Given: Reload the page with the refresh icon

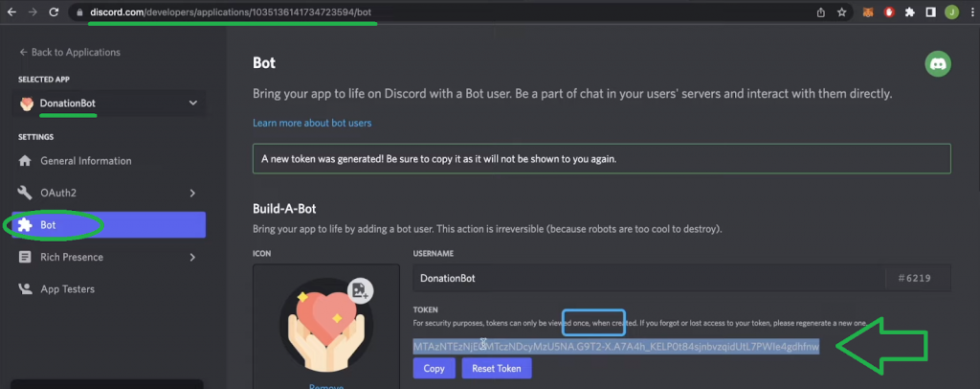Looking at the screenshot, I should click(53, 12).
